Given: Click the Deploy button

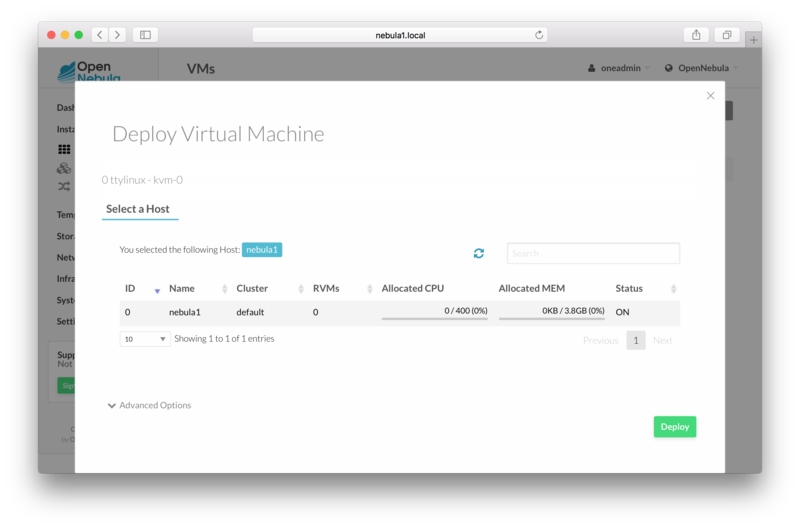Looking at the screenshot, I should (674, 427).
